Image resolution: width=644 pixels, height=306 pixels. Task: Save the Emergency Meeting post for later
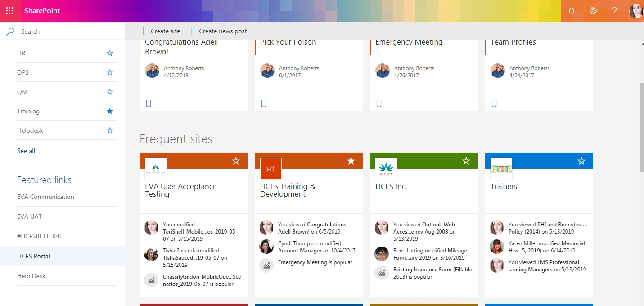coord(379,103)
